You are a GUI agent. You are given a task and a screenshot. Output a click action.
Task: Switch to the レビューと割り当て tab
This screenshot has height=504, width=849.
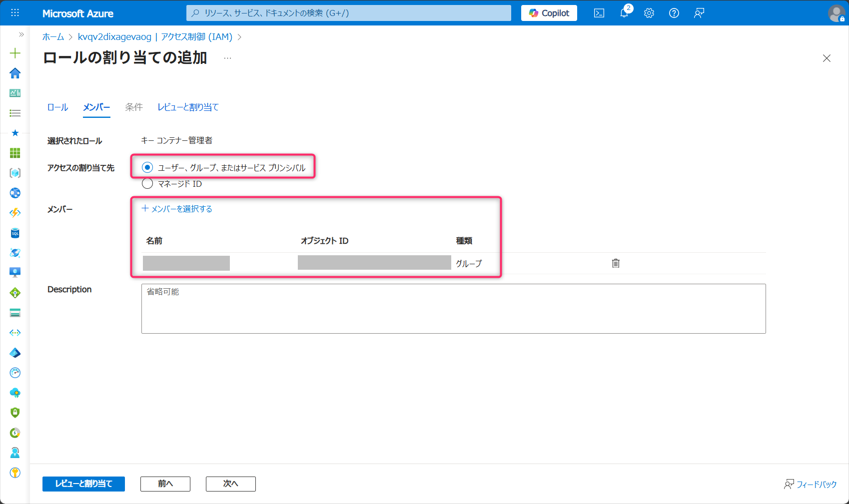(188, 107)
